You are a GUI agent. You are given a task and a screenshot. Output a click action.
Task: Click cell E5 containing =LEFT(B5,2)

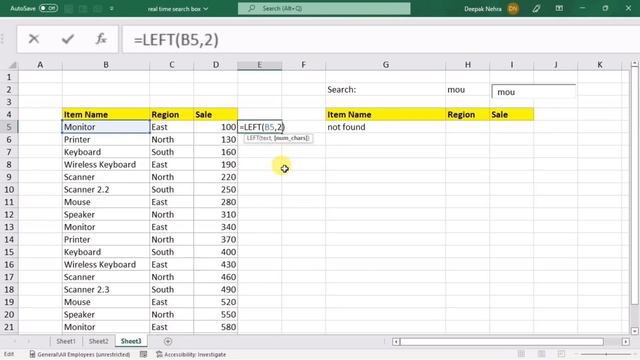tap(260, 127)
